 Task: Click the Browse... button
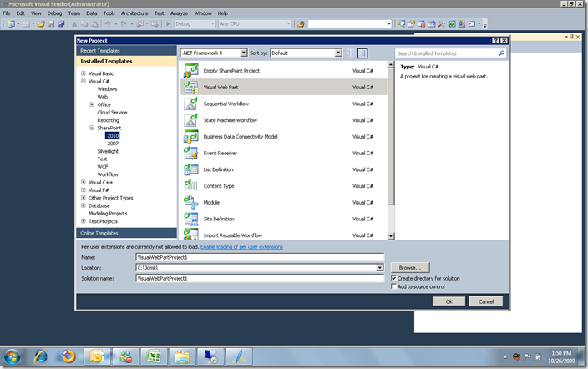pyautogui.click(x=410, y=268)
